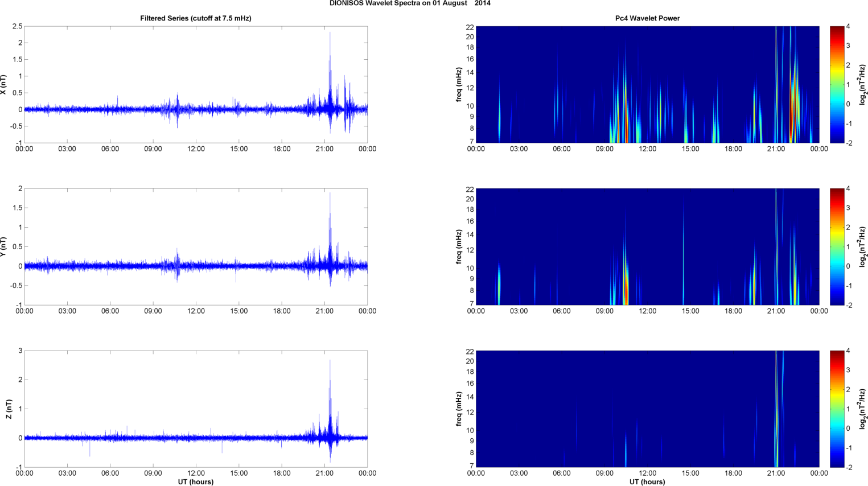Click the log2(nT²/Hz) label beside the top colorbar
The image size is (868, 486).
pyautogui.click(x=863, y=84)
